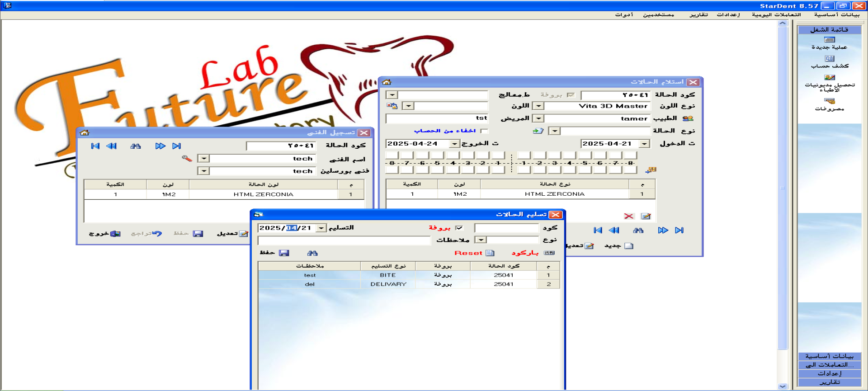Expand الطبيب dropdown showing tamer

pyautogui.click(x=538, y=118)
